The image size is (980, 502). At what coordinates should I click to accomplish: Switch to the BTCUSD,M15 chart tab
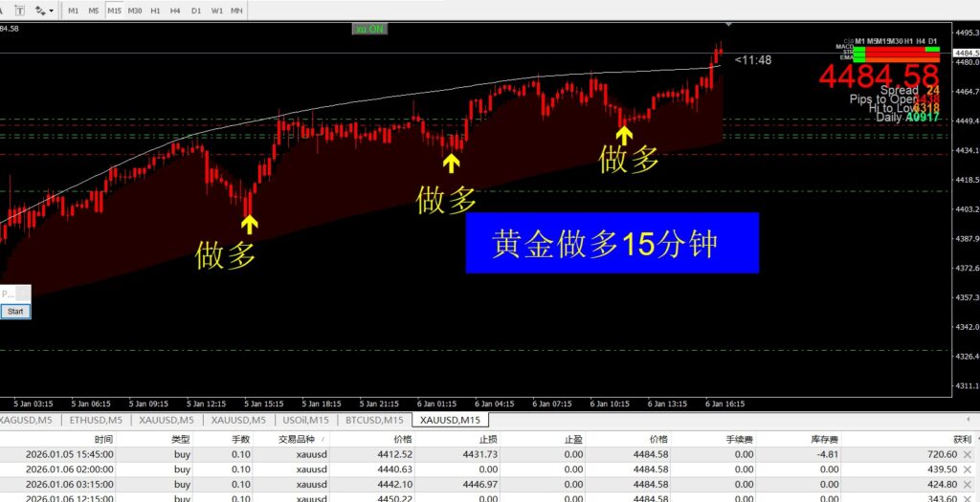click(x=373, y=420)
